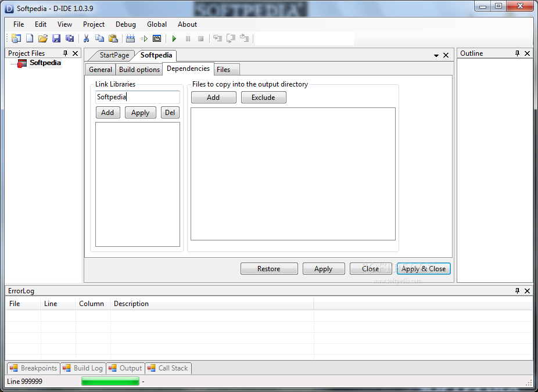Save the current file via floppy icon
Viewport: 538px width, 392px height.
56,38
